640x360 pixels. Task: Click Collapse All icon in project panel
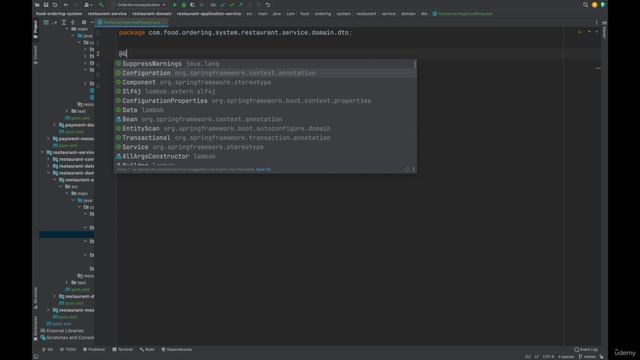click(x=73, y=22)
